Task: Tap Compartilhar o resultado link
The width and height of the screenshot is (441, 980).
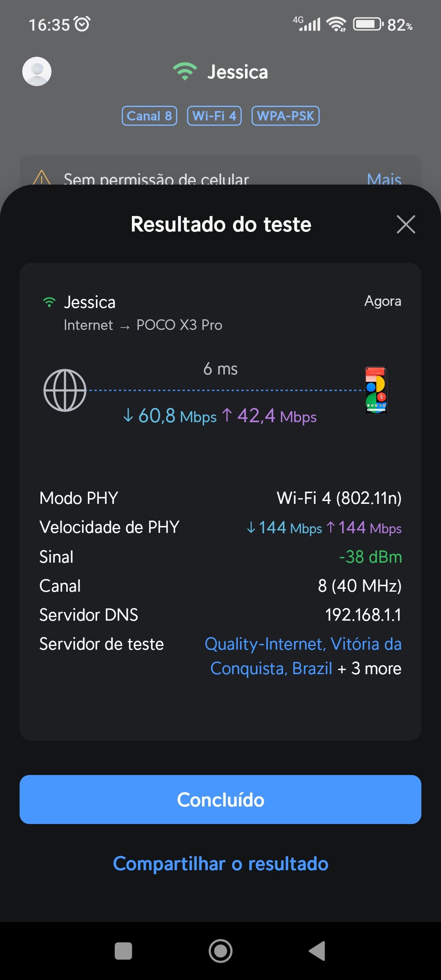Action: click(220, 864)
